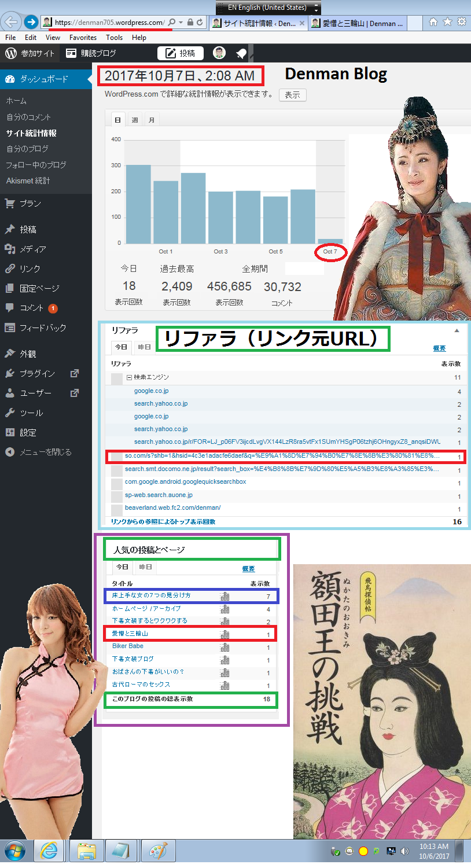Collapse sidebar with メニューを閉じる

39,452
